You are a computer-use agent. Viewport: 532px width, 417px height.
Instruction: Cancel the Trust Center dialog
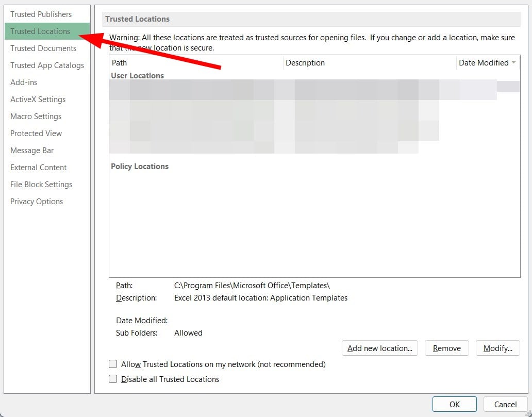click(x=505, y=404)
